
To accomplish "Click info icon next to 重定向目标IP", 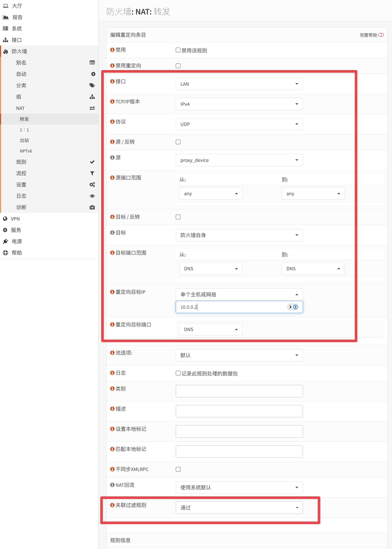I will pyautogui.click(x=112, y=292).
